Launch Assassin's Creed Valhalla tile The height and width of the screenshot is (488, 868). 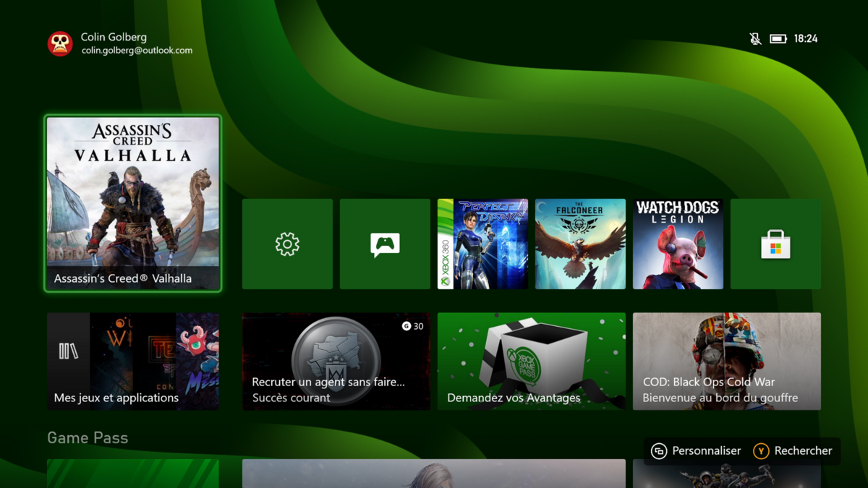coord(133,204)
